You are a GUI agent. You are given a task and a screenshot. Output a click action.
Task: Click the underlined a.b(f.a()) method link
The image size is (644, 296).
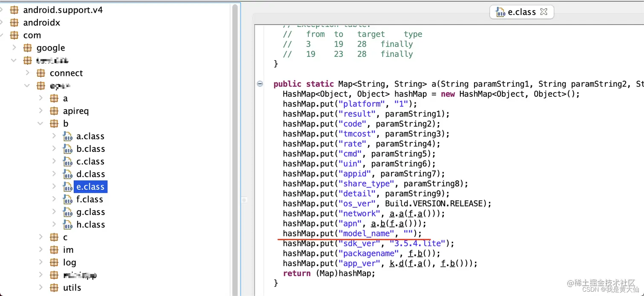[x=394, y=223]
